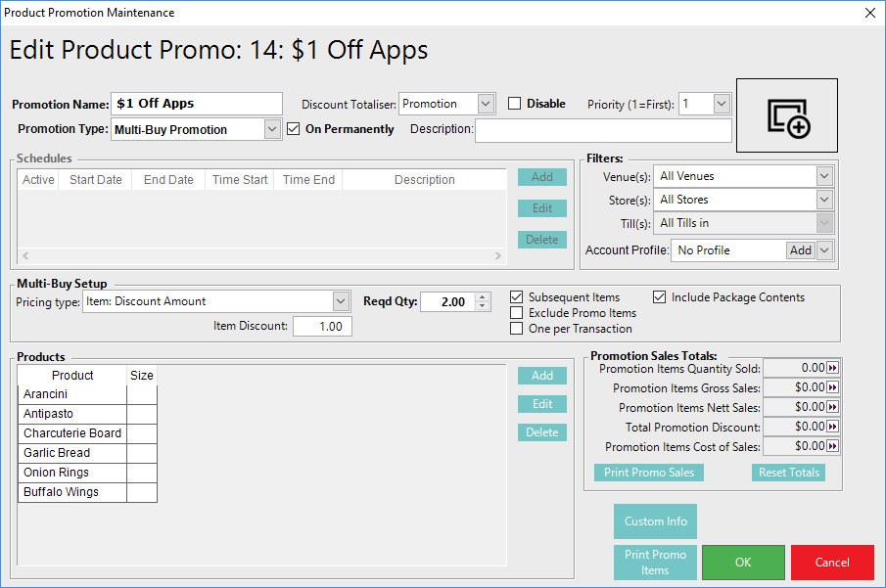Toggle the Disable checkbox
Image resolution: width=886 pixels, height=588 pixels.
[x=515, y=104]
